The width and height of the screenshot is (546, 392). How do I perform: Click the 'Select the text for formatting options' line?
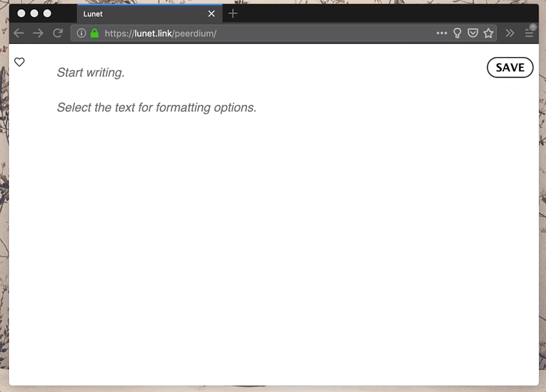tap(157, 107)
